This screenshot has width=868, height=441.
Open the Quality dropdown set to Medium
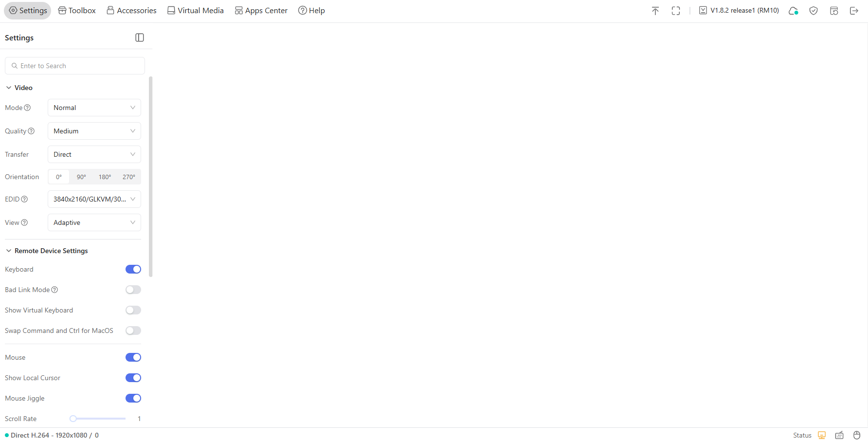(x=94, y=130)
